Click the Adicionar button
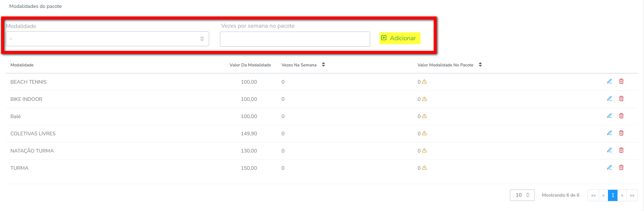Viewport: 644px width, 211px height. (400, 38)
